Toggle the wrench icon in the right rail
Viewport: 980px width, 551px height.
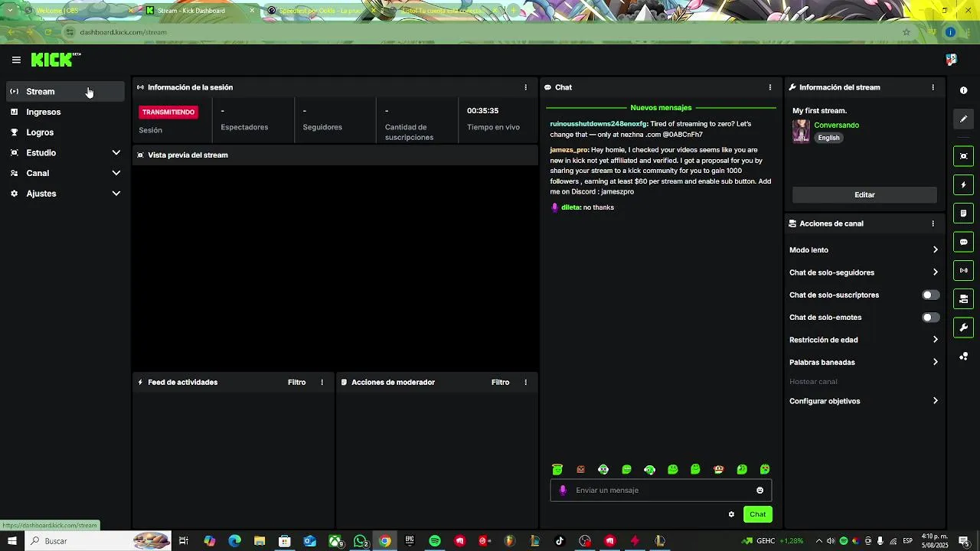click(963, 328)
